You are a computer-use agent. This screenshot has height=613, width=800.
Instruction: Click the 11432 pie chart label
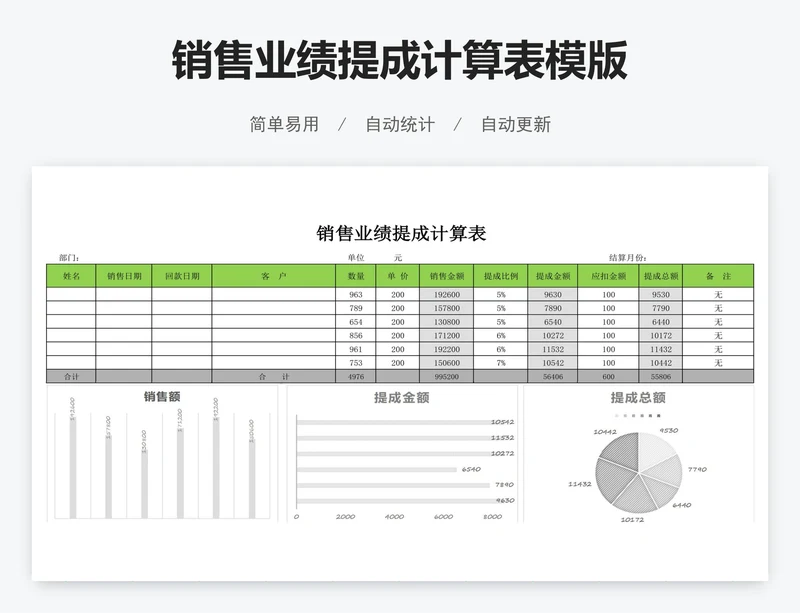[x=580, y=484]
